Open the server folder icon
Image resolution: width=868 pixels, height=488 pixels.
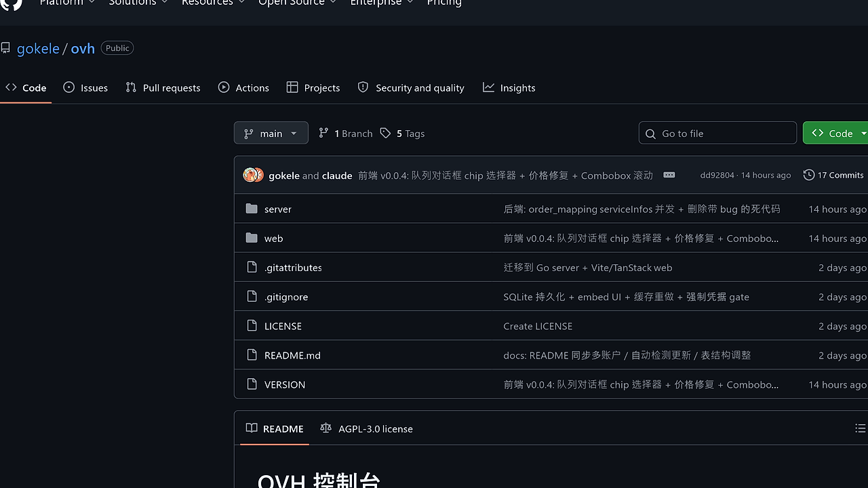point(252,209)
